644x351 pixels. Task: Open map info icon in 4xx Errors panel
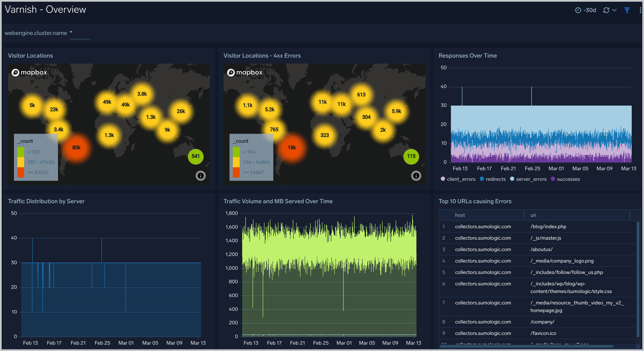pos(416,176)
